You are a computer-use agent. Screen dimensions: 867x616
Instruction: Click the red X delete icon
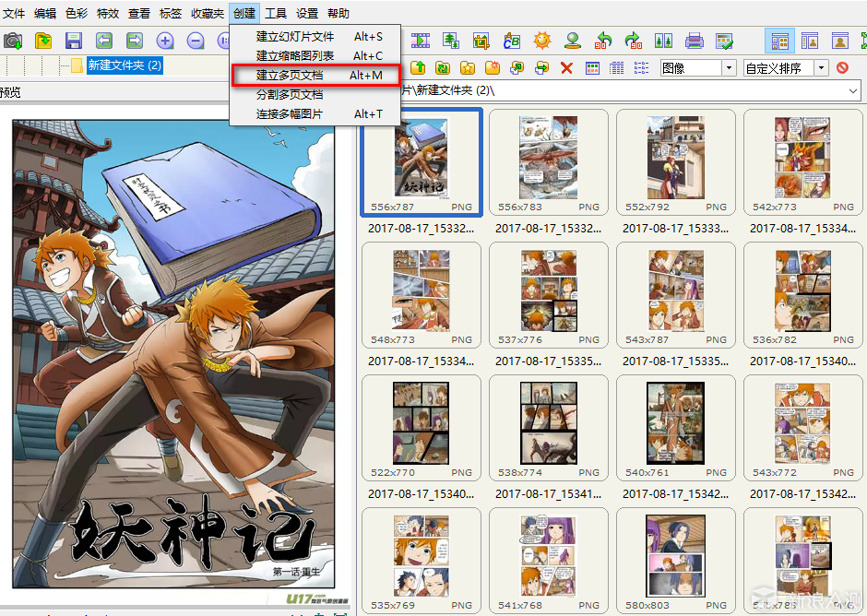coord(566,68)
